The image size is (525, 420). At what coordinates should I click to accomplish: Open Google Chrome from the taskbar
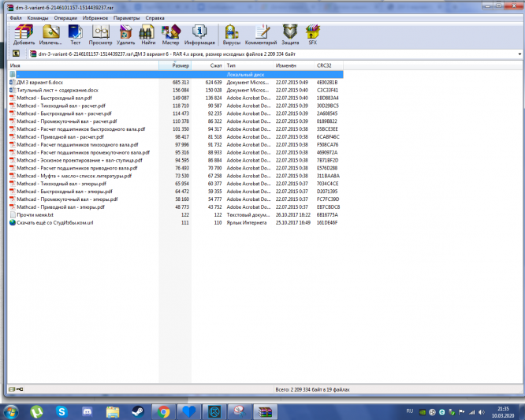coord(164,411)
